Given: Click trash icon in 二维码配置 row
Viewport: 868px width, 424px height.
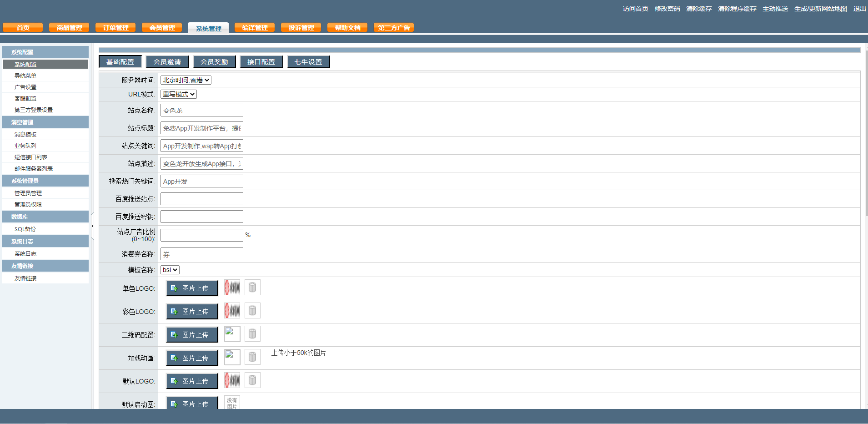Looking at the screenshot, I should pyautogui.click(x=252, y=334).
